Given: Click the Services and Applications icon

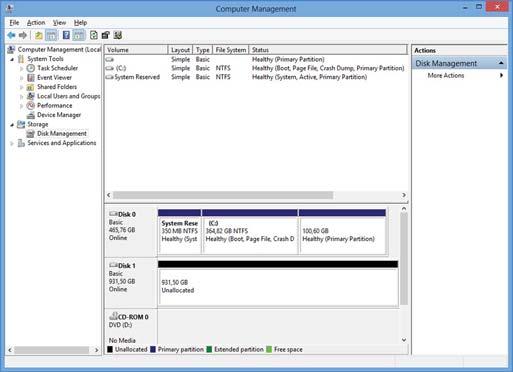Looking at the screenshot, I should coord(21,143).
